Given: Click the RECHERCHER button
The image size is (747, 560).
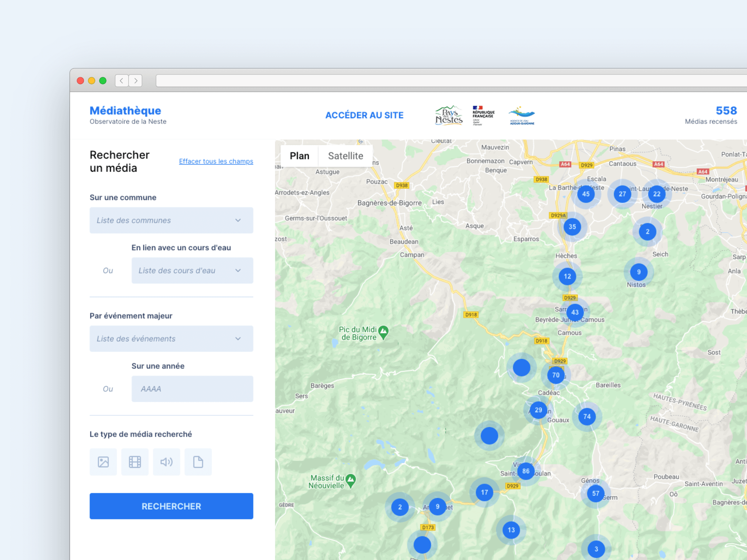Looking at the screenshot, I should 171,506.
